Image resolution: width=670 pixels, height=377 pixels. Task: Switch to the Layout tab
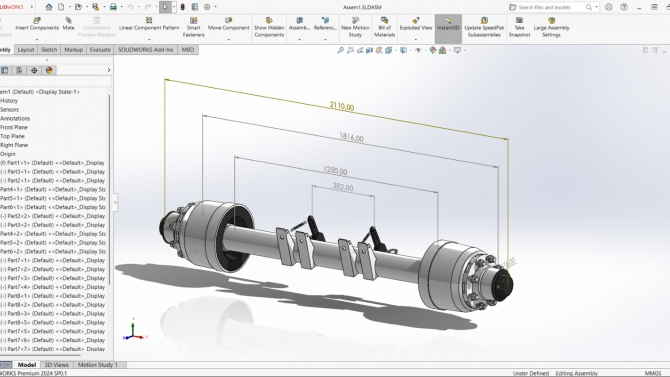pyautogui.click(x=26, y=50)
